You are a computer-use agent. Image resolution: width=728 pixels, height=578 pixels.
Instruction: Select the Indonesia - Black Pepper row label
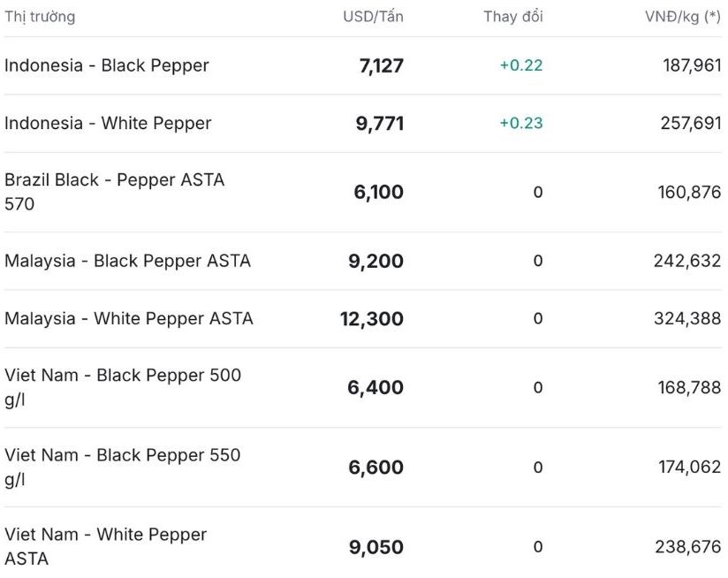tap(107, 65)
